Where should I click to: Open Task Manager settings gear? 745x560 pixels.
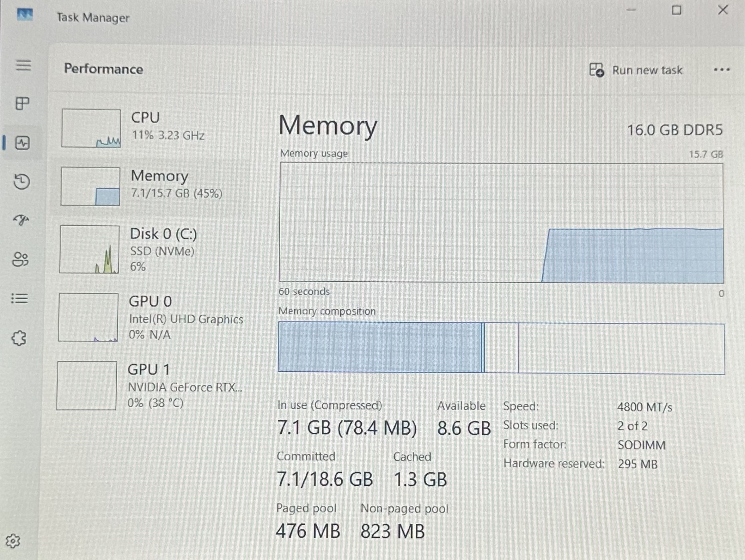[x=13, y=541]
